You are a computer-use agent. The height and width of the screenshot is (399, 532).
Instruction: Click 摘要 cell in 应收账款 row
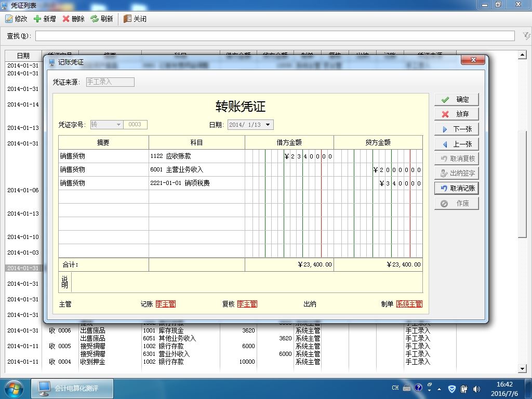pos(103,156)
